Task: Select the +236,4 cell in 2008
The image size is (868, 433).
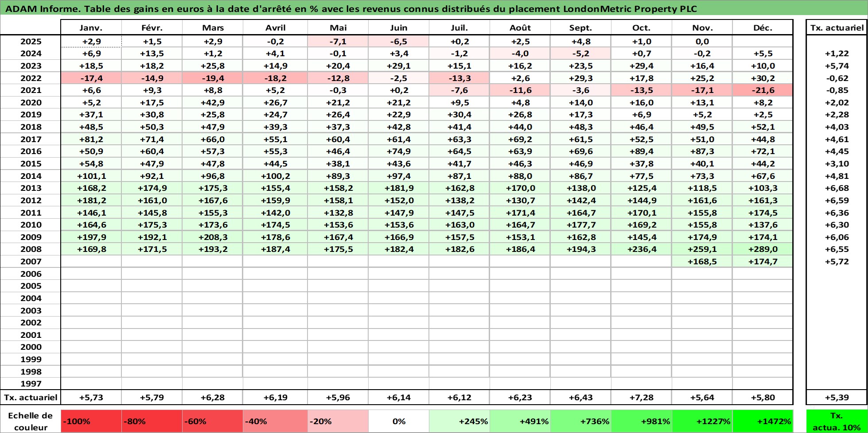Action: (642, 249)
